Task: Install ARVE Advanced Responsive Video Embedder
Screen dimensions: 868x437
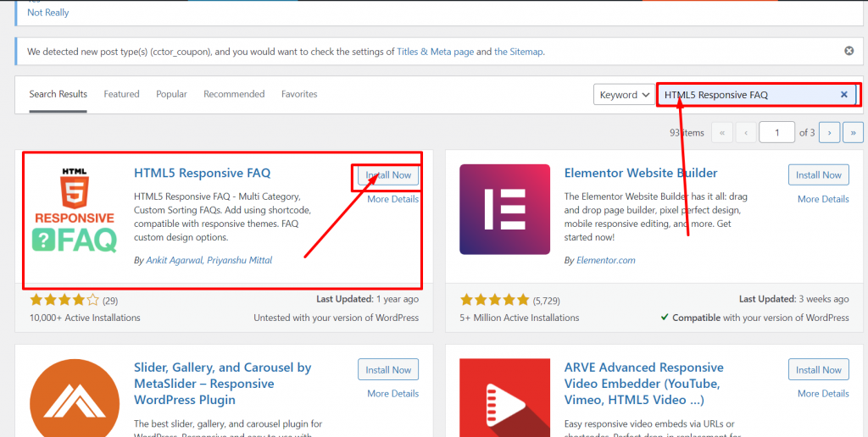Action: tap(819, 369)
